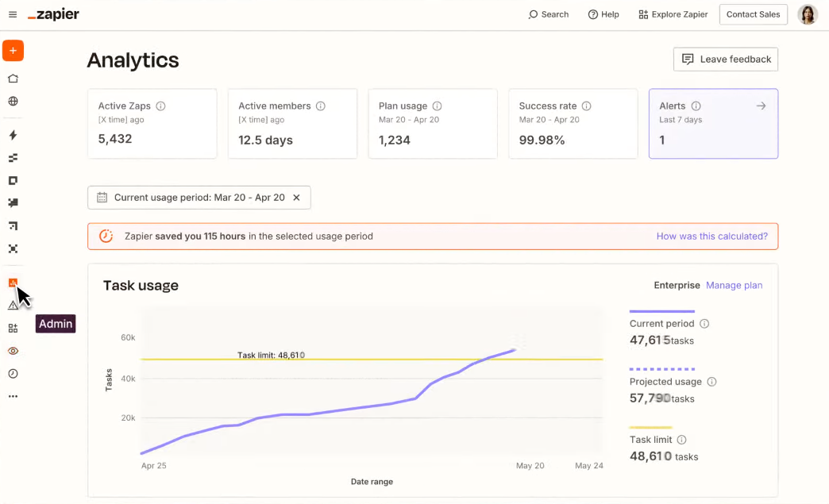
Task: Click the 'Enterprise' plan label
Action: 677,285
